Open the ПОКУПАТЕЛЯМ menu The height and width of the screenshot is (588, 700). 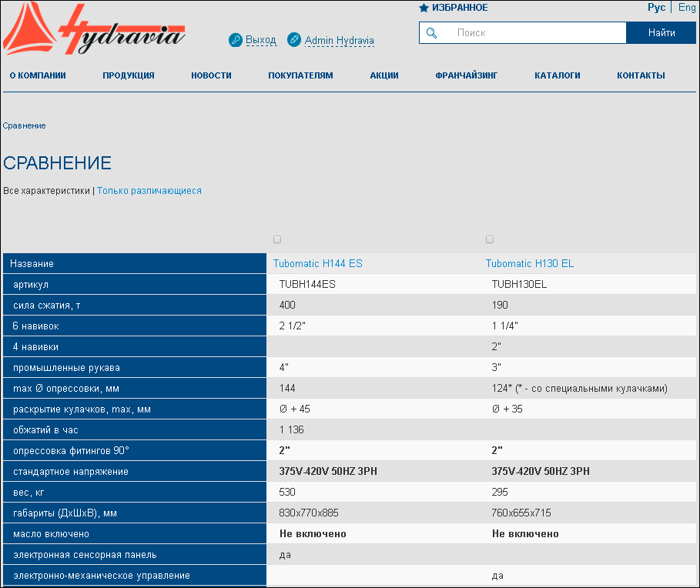click(300, 75)
